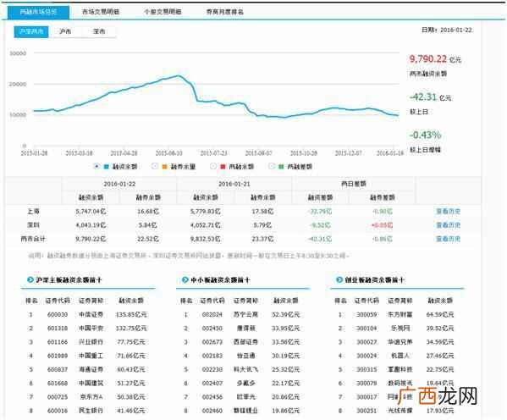Click the 中小板融资余额前十 heading
Image resolution: width=507 pixels, height=420 pixels.
[x=220, y=280]
